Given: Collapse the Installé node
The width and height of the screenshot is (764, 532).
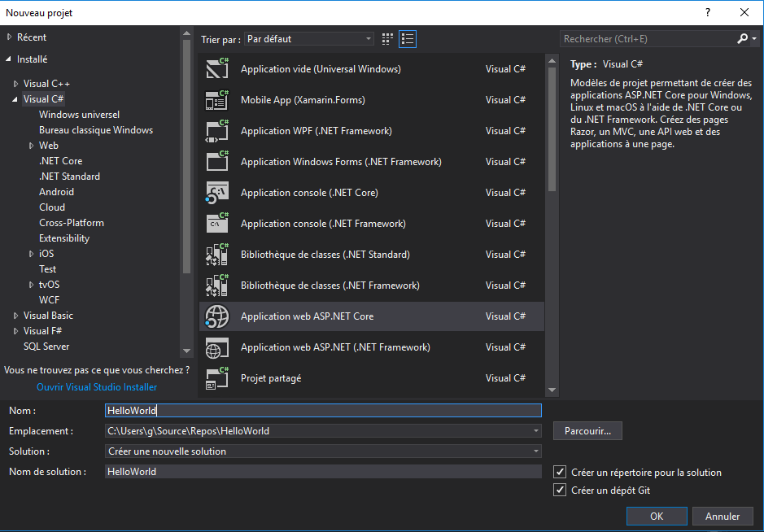Looking at the screenshot, I should (9, 59).
